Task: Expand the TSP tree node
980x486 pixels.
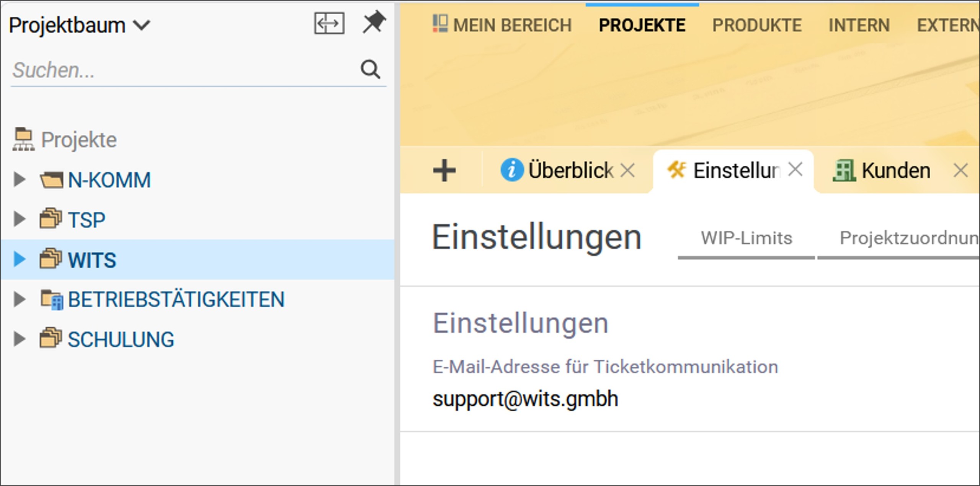Action: click(x=19, y=219)
